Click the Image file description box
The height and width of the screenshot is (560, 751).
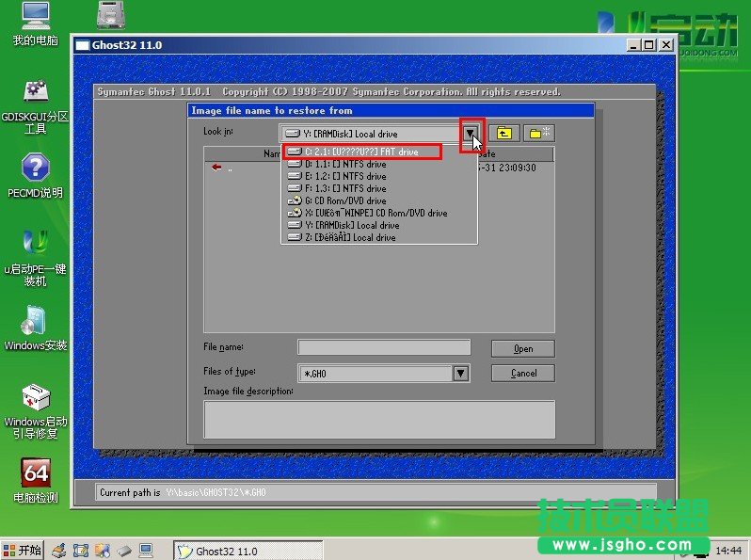[x=378, y=419]
